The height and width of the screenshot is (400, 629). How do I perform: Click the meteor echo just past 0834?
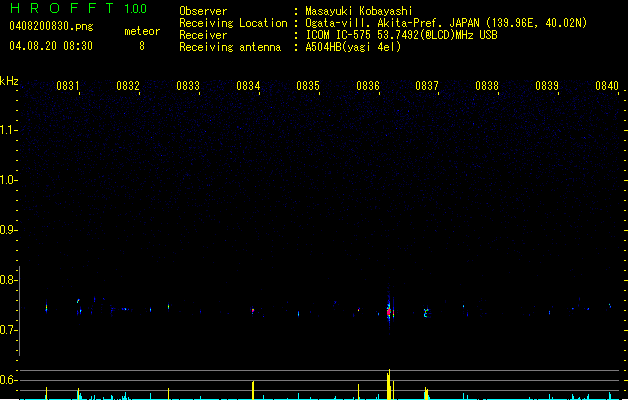pyautogui.click(x=253, y=311)
